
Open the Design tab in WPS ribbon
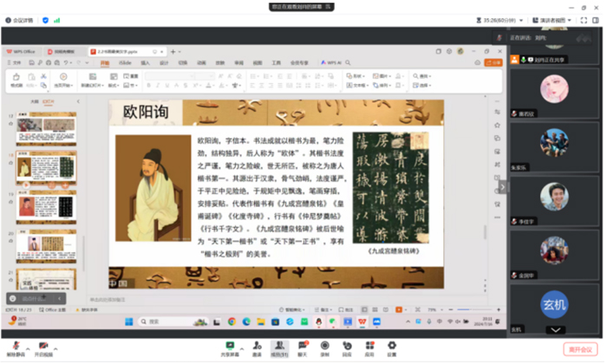pos(164,62)
